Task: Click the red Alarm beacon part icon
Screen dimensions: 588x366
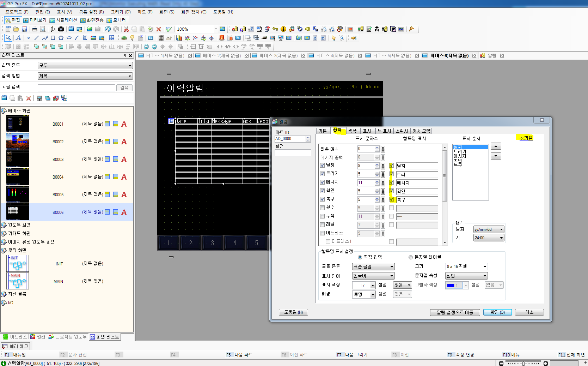Action: 222,38
